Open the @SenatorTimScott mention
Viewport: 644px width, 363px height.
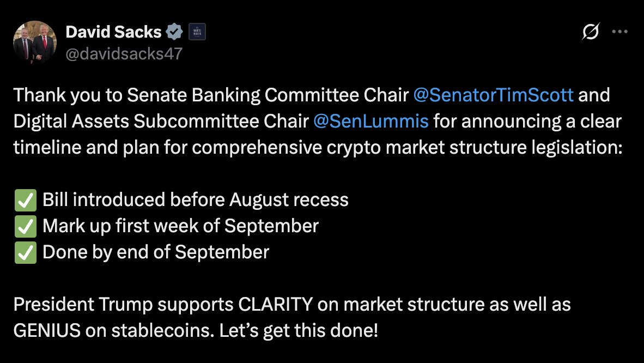point(493,95)
